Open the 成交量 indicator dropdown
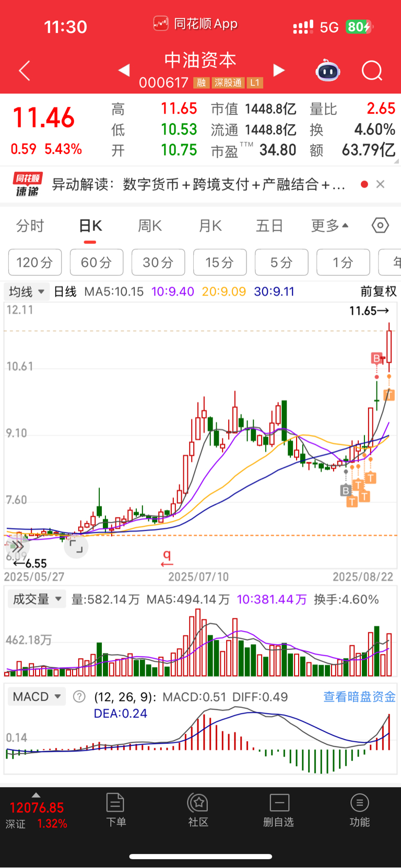Screen dimensions: 401x868 tap(36, 599)
